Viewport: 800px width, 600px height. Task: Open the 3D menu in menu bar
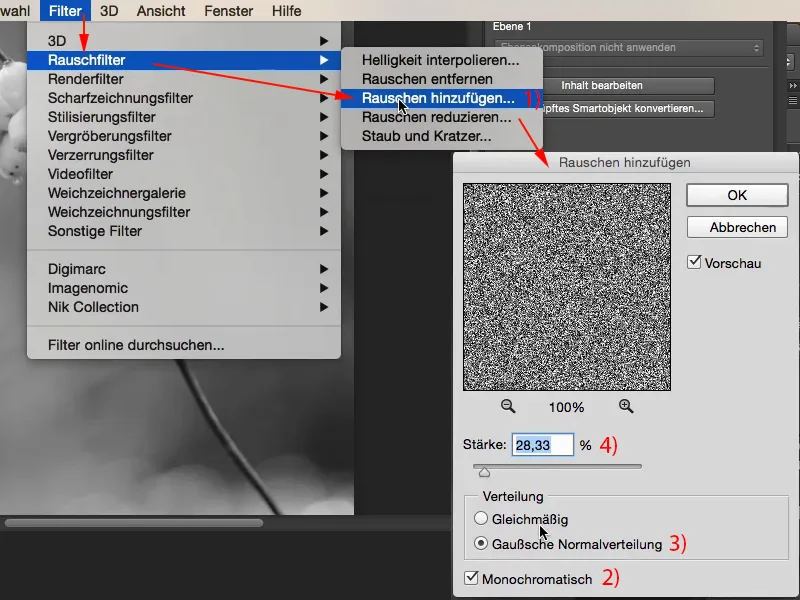pyautogui.click(x=109, y=11)
